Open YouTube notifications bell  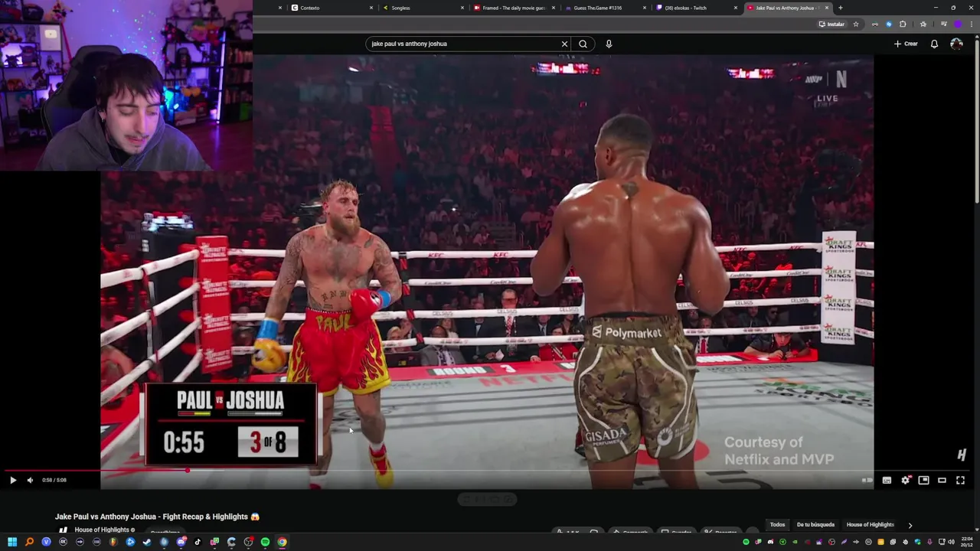tap(934, 44)
